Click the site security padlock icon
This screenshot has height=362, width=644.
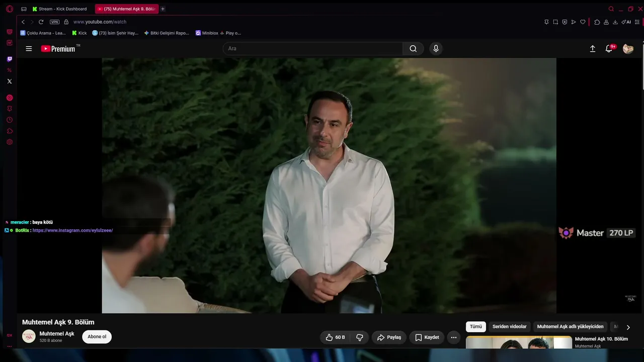click(x=66, y=22)
